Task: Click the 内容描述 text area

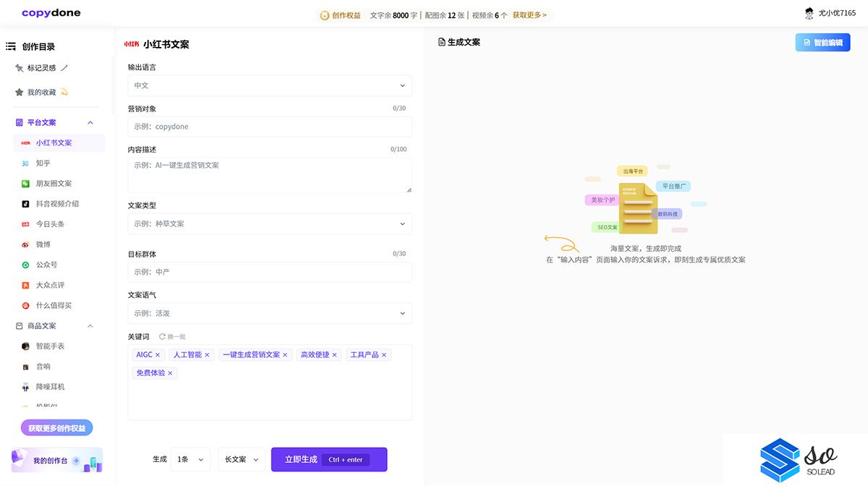Action: point(270,175)
